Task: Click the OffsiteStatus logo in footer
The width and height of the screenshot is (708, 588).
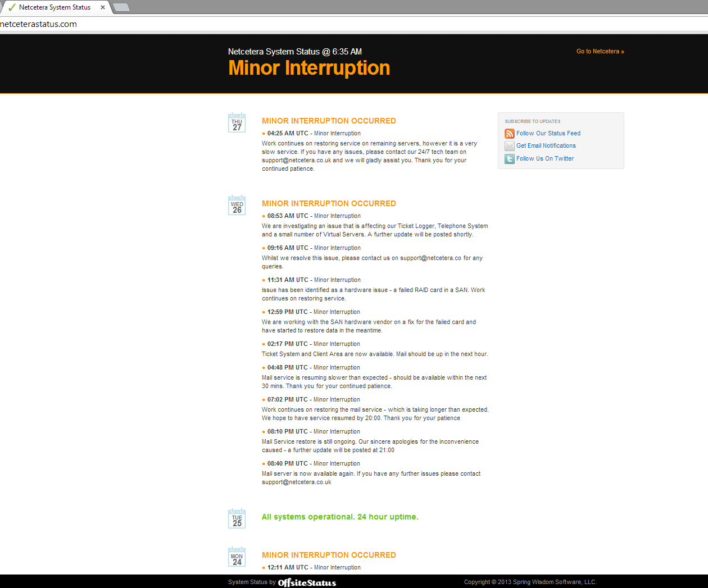Action: pyautogui.click(x=307, y=582)
